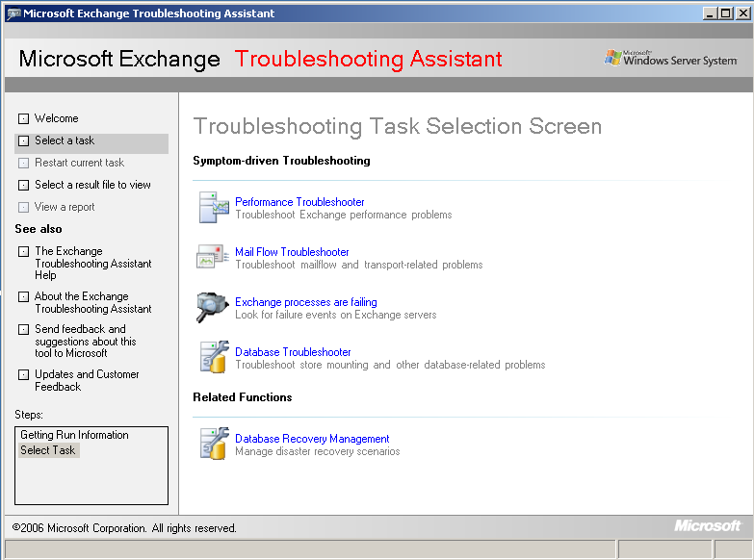
Task: Click bullet icon beside About the Exchange Troubleshooting Assistant
Action: tap(23, 296)
